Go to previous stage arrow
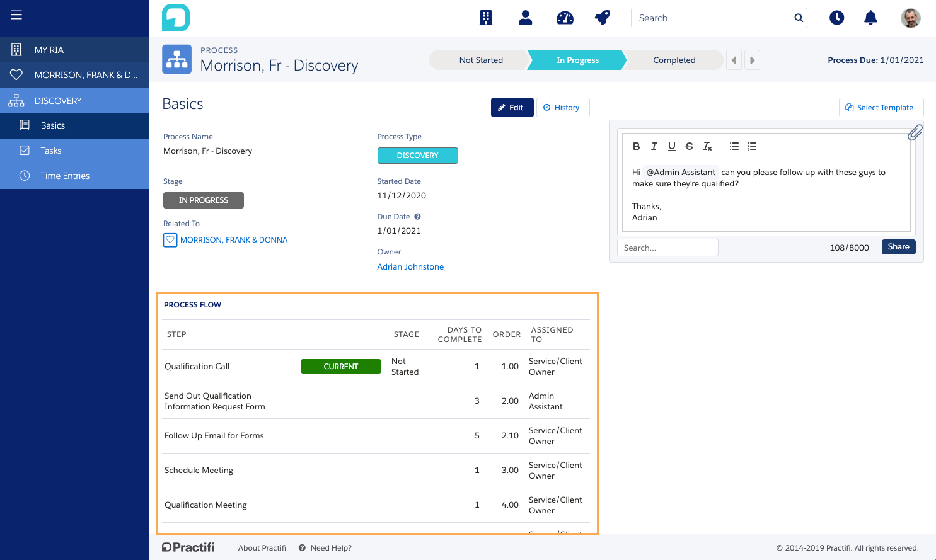This screenshot has width=936, height=560. pyautogui.click(x=734, y=60)
